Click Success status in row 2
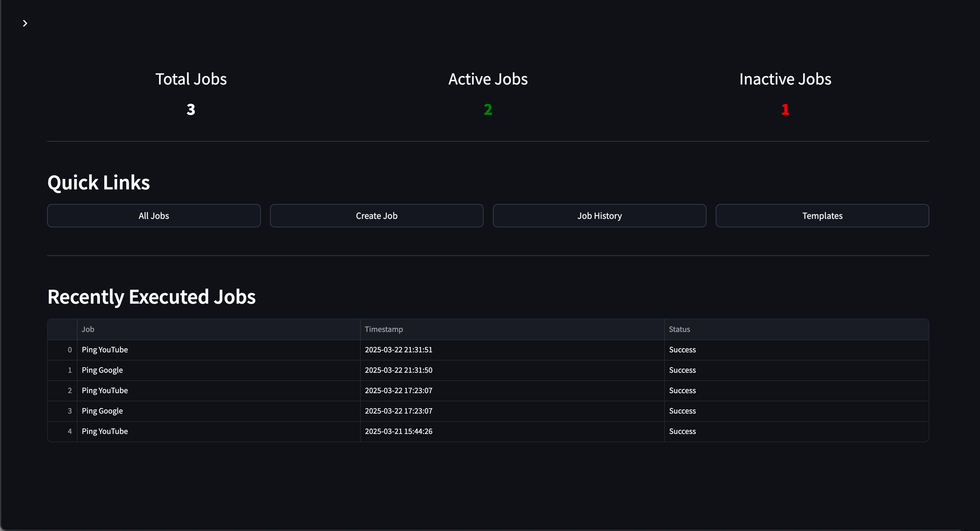The height and width of the screenshot is (531, 980). [682, 391]
